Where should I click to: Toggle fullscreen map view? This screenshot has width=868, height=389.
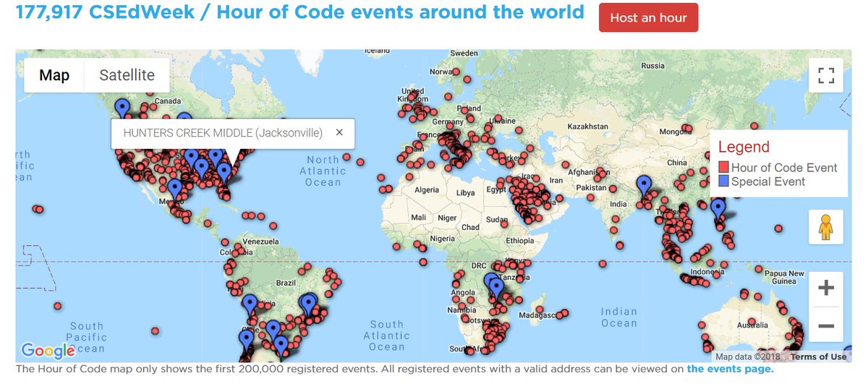pyautogui.click(x=826, y=75)
